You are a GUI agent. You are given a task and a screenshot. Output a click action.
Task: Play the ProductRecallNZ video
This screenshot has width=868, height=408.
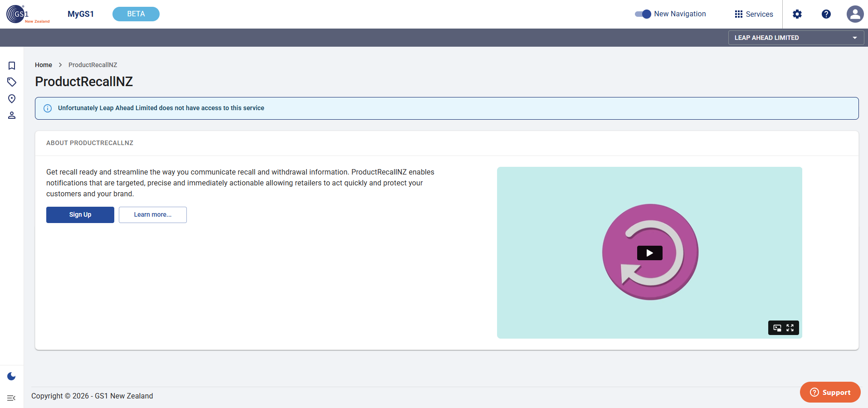pyautogui.click(x=650, y=253)
